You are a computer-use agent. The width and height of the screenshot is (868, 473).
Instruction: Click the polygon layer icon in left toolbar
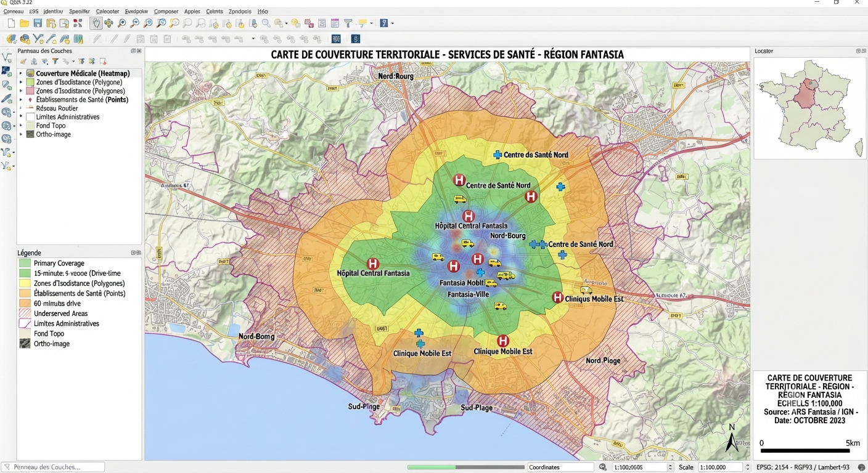[7, 85]
